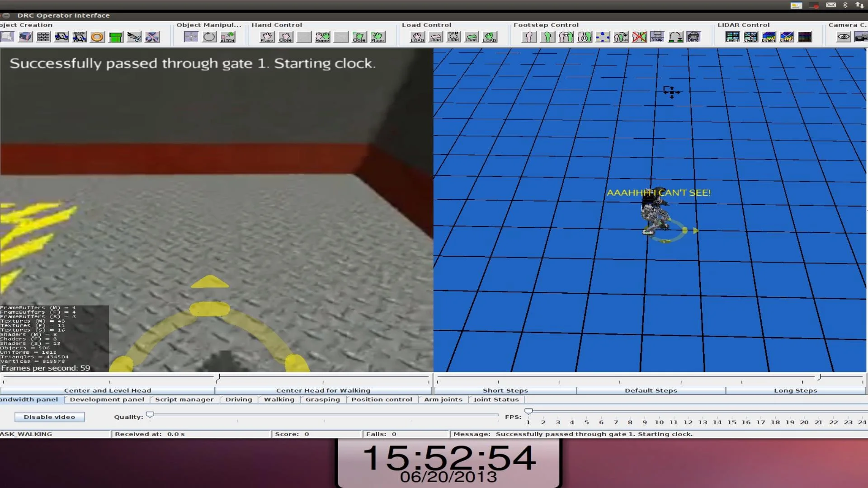Screen dimensions: 868x488
Task: Click the video Quality slider handle
Action: 150,414
